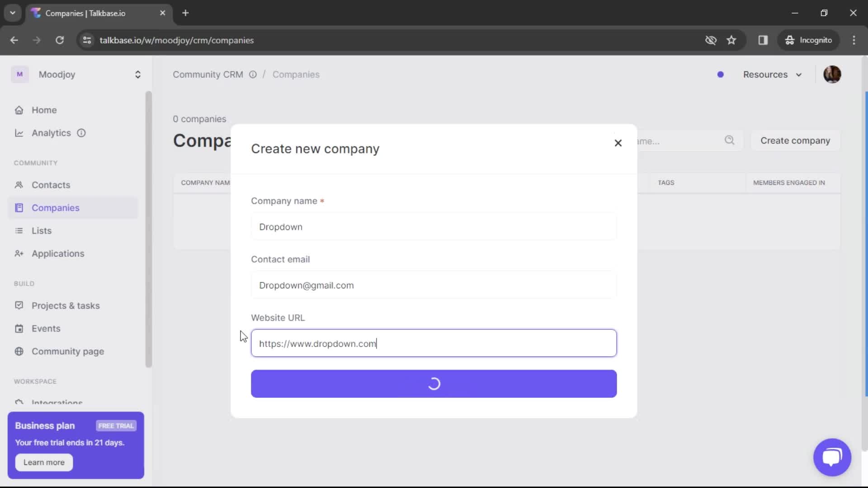This screenshot has height=488, width=868.
Task: Click the Resources dropdown menu
Action: tap(771, 75)
